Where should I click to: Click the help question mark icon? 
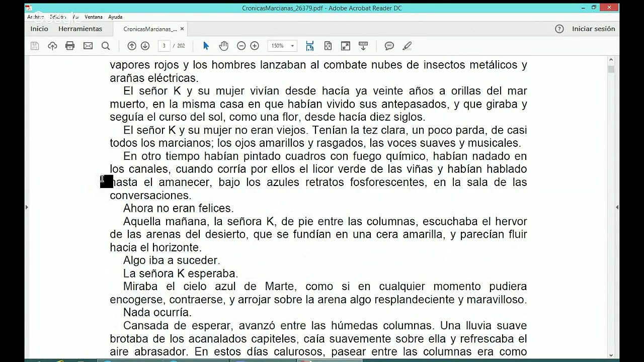tap(559, 29)
